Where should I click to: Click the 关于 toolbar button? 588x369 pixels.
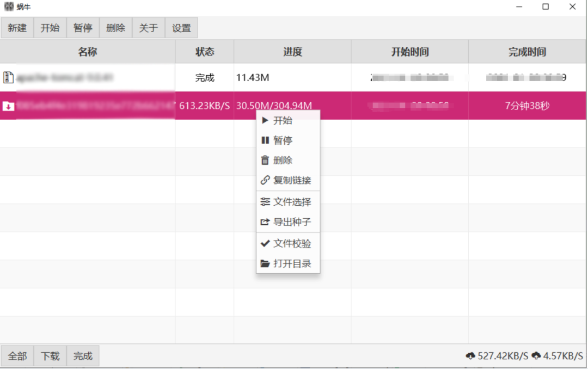coord(149,28)
